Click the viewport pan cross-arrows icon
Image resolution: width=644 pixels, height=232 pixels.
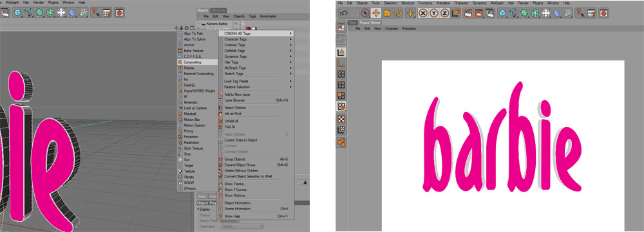tap(176, 28)
